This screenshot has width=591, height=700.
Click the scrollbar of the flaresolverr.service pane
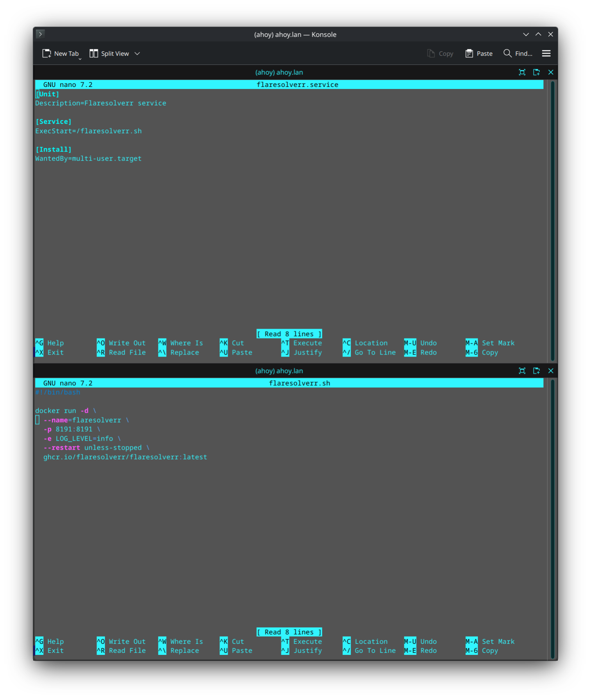coord(553,221)
